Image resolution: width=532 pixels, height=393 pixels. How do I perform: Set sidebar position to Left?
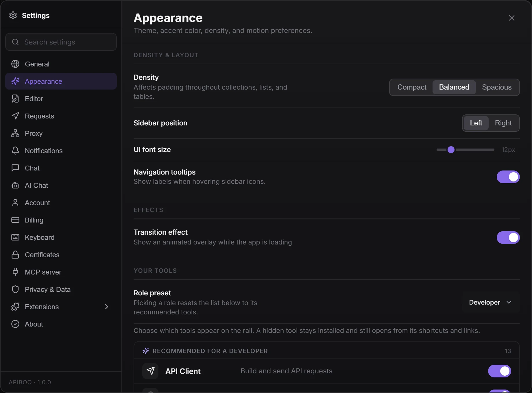[476, 123]
